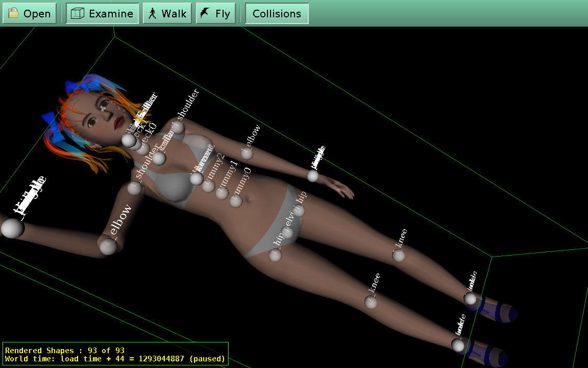Select the tummy1 joint sphere

(222, 193)
